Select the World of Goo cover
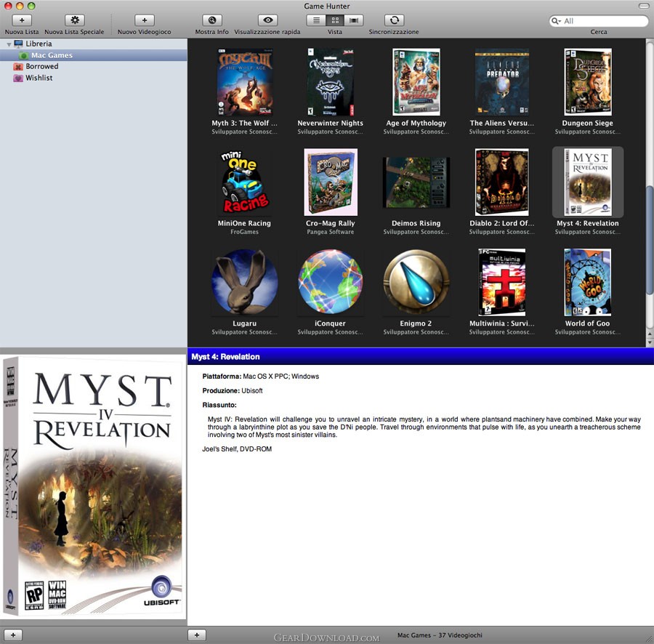This screenshot has height=644, width=654. 588,282
